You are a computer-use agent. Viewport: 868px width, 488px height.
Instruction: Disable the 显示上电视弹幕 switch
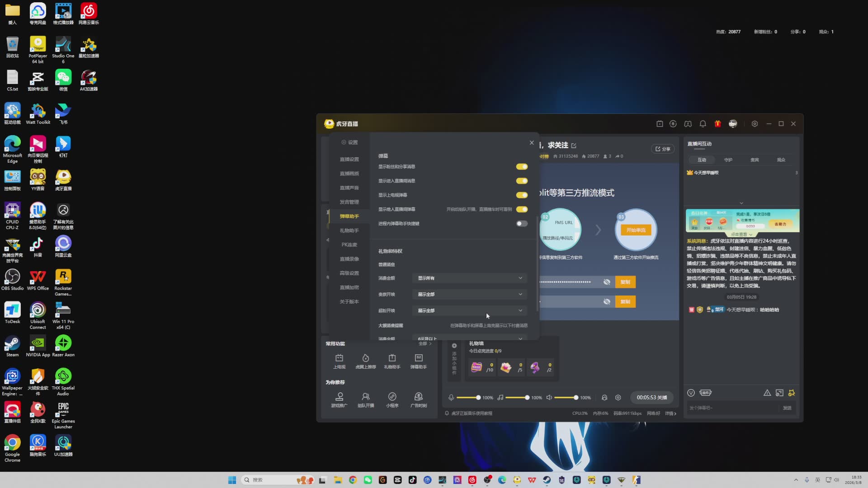pyautogui.click(x=522, y=195)
